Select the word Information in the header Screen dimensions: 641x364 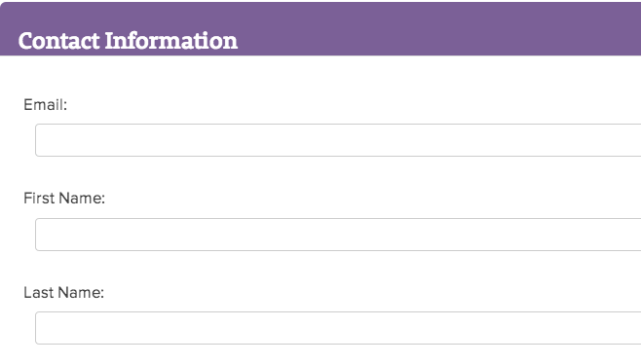pyautogui.click(x=171, y=41)
